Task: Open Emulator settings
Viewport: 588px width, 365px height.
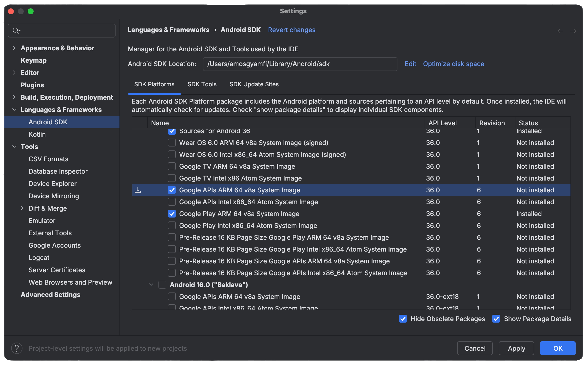Action: click(42, 220)
